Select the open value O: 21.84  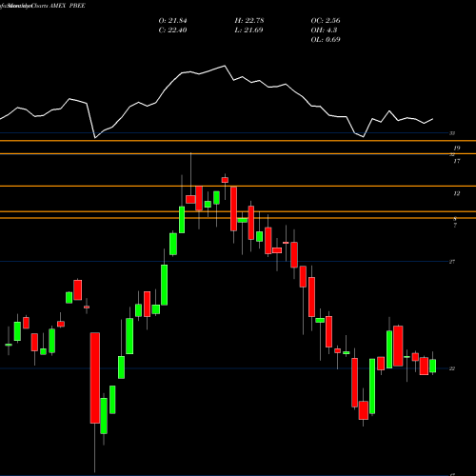click(172, 21)
